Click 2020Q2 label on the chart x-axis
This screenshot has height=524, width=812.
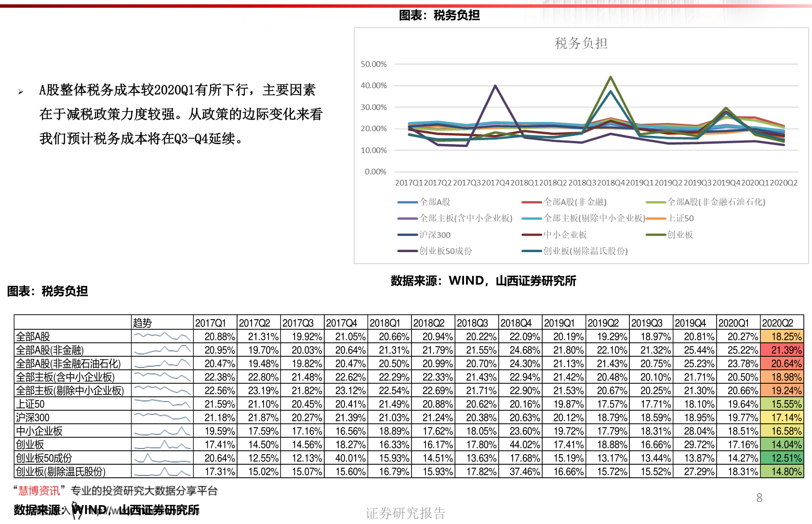[784, 183]
